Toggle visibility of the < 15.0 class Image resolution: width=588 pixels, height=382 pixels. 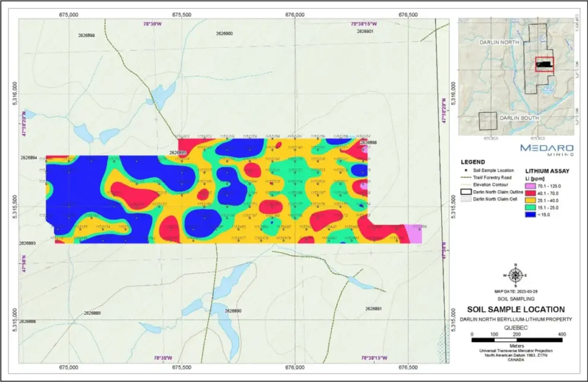click(530, 214)
